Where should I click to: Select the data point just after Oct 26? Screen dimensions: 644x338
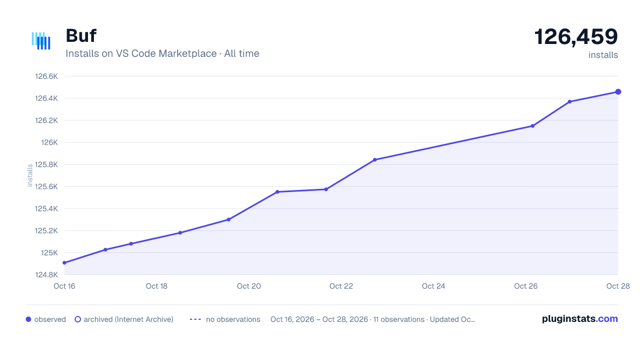pos(532,126)
